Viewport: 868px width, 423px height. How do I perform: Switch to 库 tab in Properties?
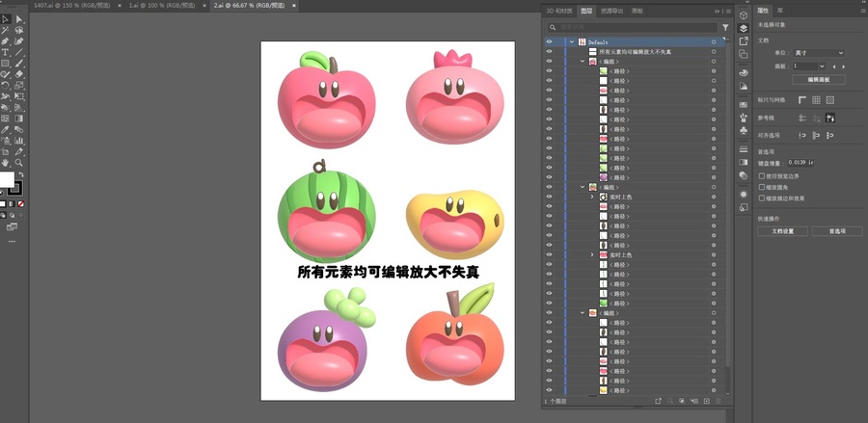[780, 11]
